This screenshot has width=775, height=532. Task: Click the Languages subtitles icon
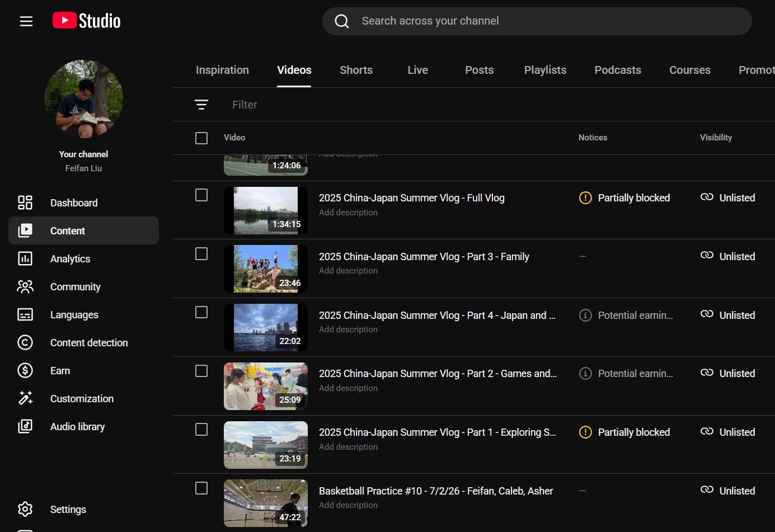25,314
